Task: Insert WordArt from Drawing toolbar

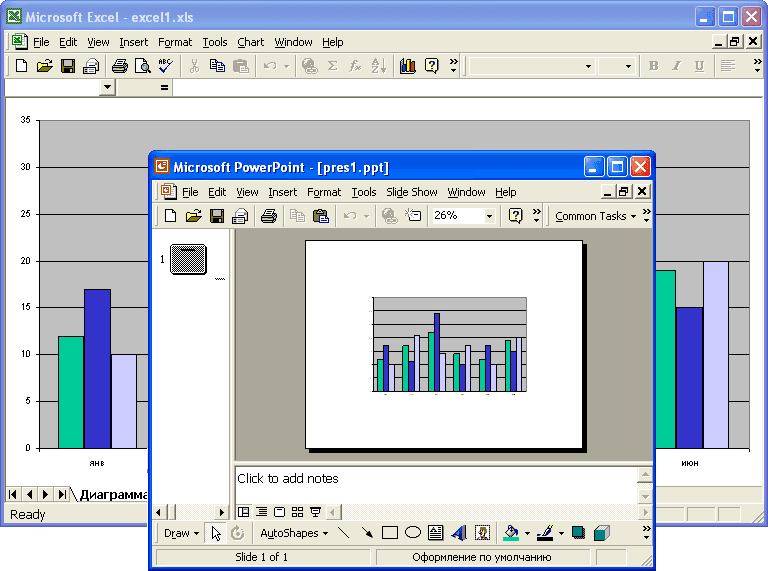Action: coord(459,533)
